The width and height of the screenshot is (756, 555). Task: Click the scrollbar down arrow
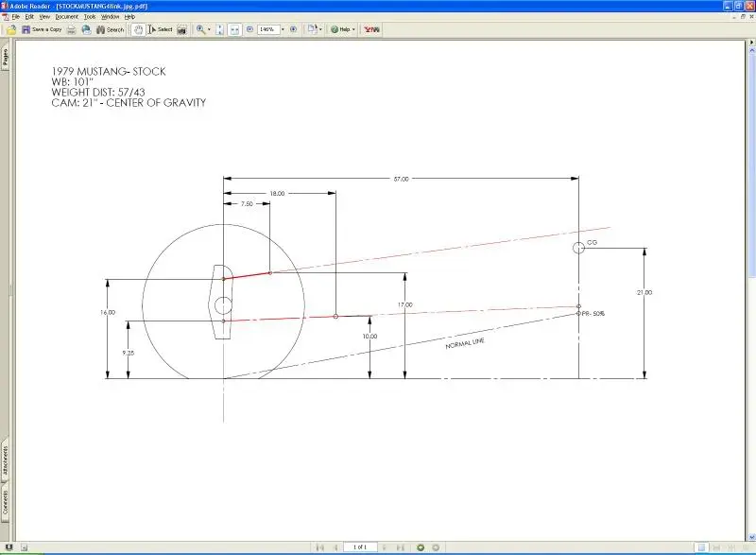[x=751, y=537]
